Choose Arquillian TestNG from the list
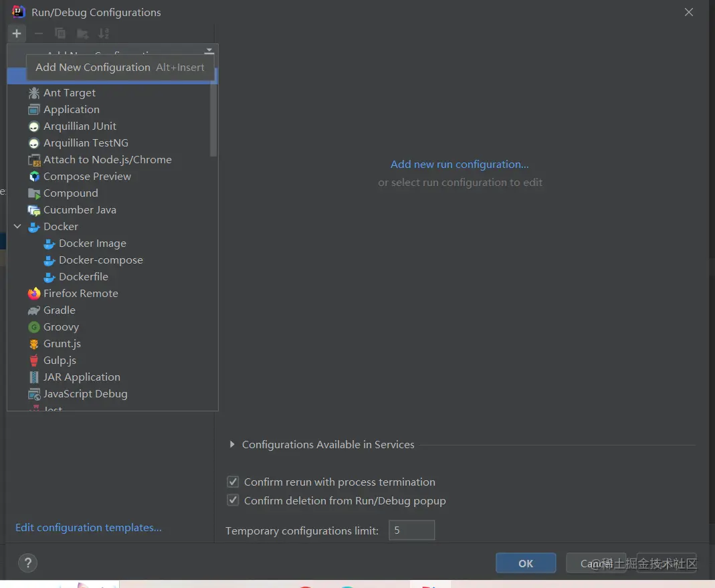This screenshot has height=588, width=715. (86, 143)
